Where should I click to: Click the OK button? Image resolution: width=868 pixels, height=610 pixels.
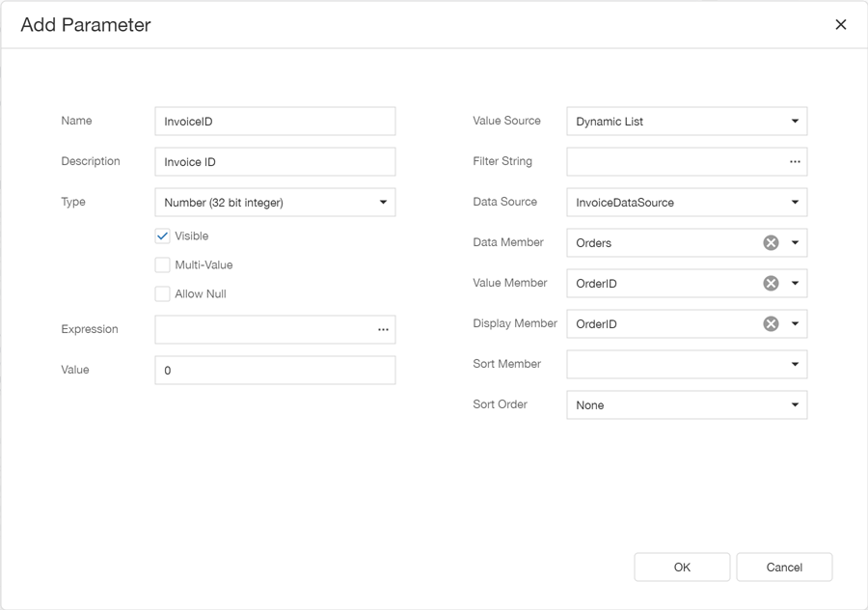pyautogui.click(x=682, y=567)
